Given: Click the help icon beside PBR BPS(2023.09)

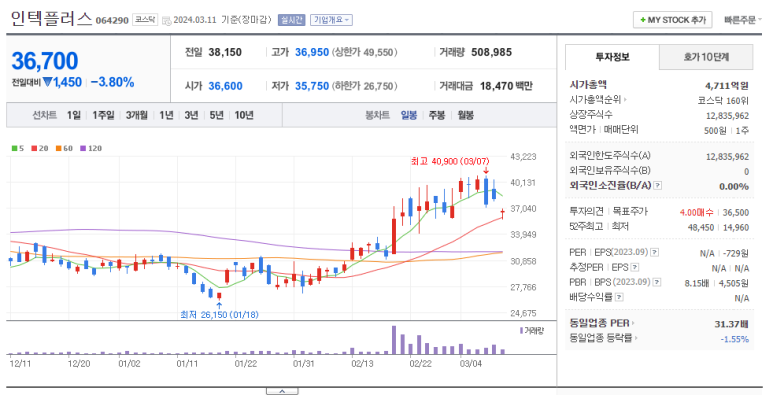Looking at the screenshot, I should click(656, 282).
